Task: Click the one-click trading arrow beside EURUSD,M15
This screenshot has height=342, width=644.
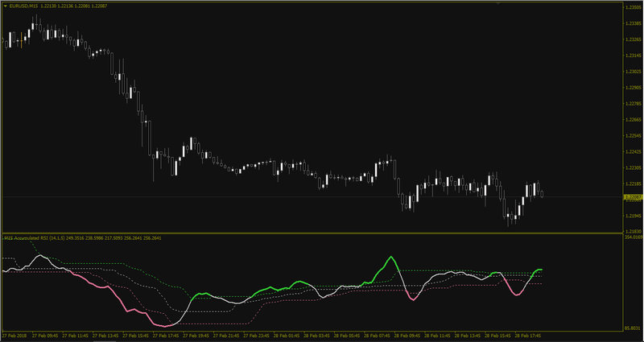Action: (x=6, y=6)
